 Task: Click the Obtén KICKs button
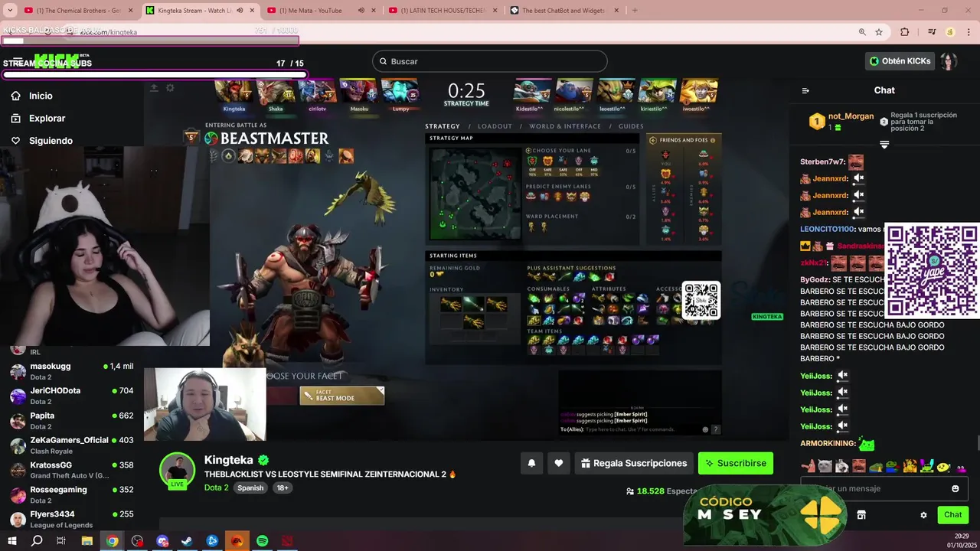coord(900,61)
